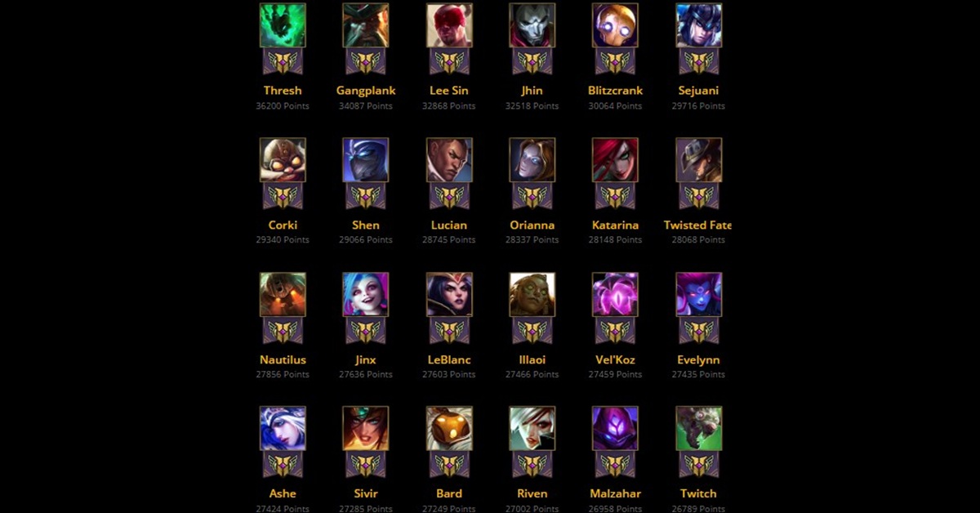
Task: Click the Nautilus champion name
Action: (x=283, y=359)
